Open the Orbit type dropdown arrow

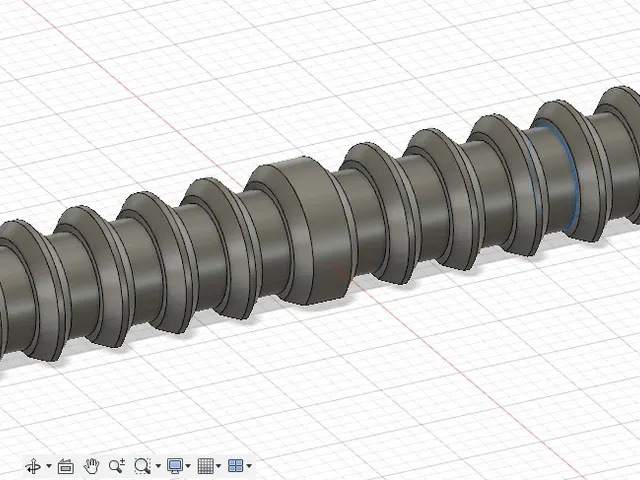tap(49, 466)
